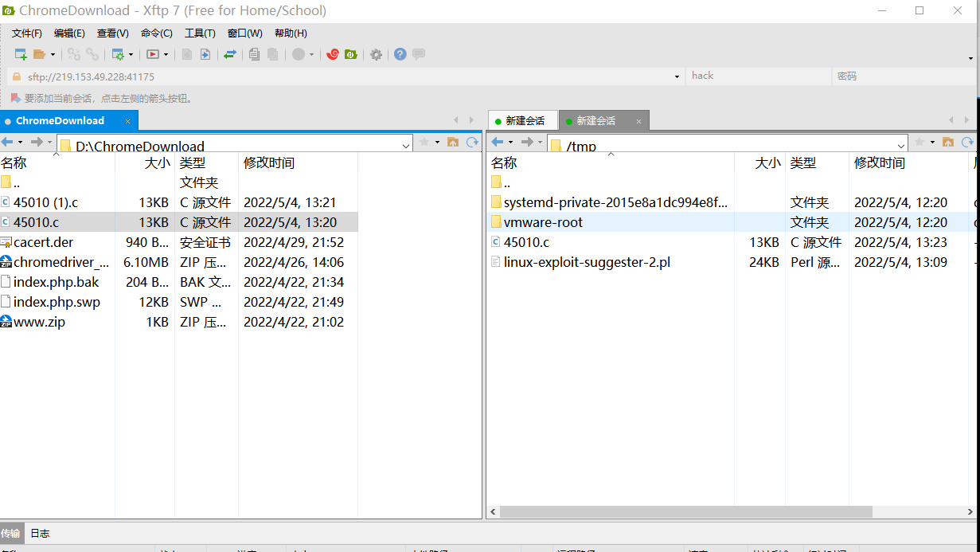Open the local back arrow history dropdown
The image size is (980, 552).
[20, 143]
